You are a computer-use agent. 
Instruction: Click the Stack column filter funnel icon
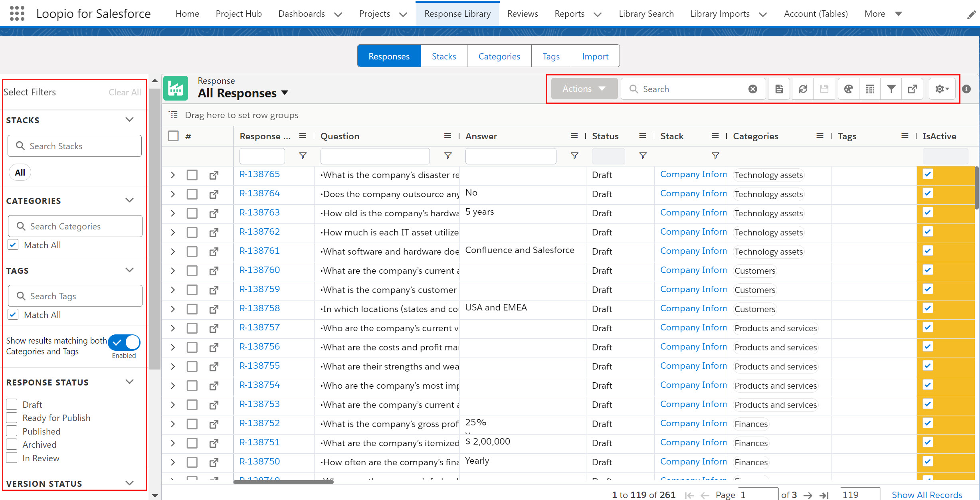pos(715,156)
